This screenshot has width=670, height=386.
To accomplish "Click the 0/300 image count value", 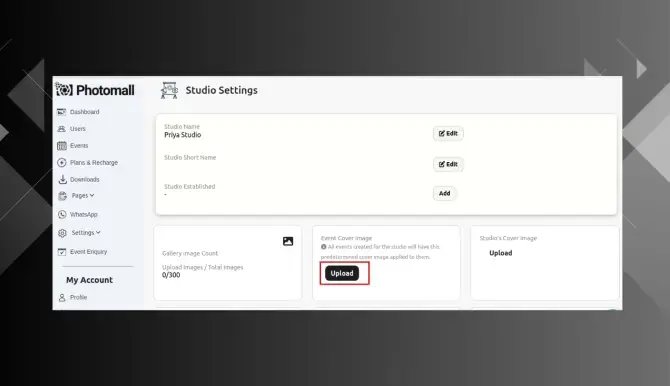I will coord(171,275).
